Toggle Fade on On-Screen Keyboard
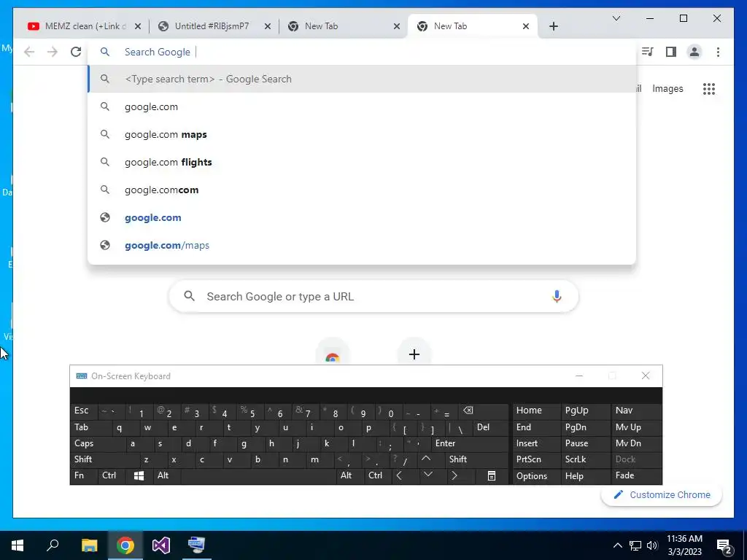 click(x=636, y=475)
